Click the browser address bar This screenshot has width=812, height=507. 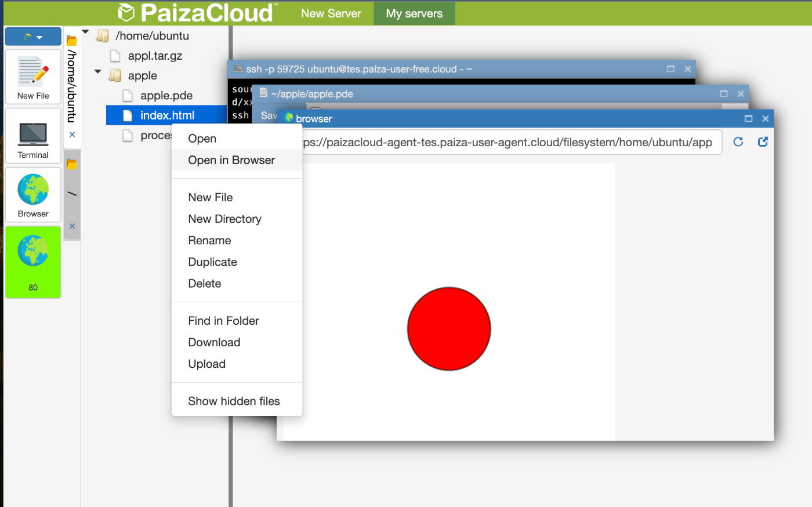[510, 142]
